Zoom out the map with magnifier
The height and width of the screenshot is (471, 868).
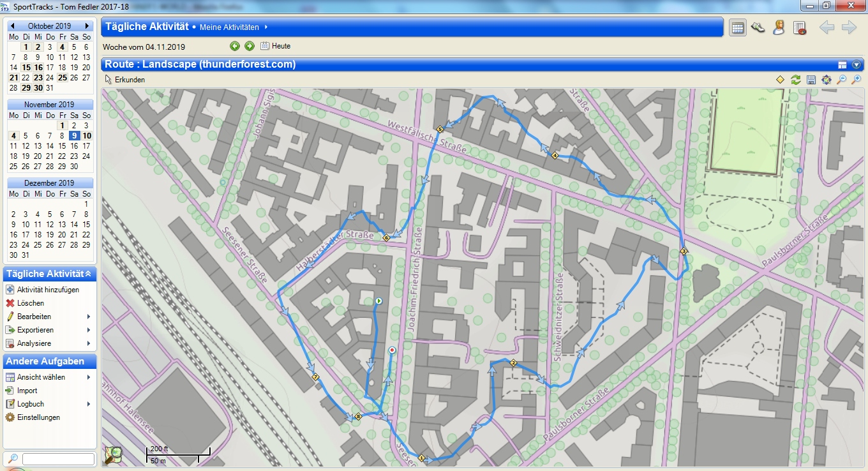(x=842, y=80)
